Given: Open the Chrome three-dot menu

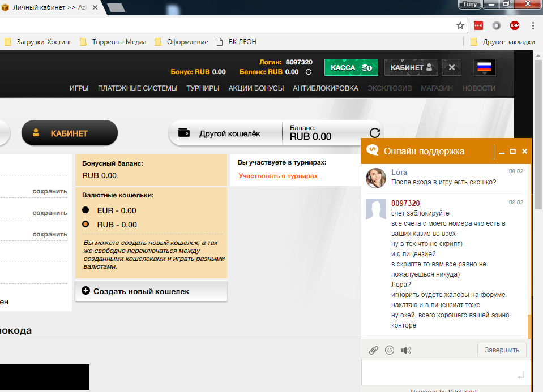Looking at the screenshot, I should (533, 25).
